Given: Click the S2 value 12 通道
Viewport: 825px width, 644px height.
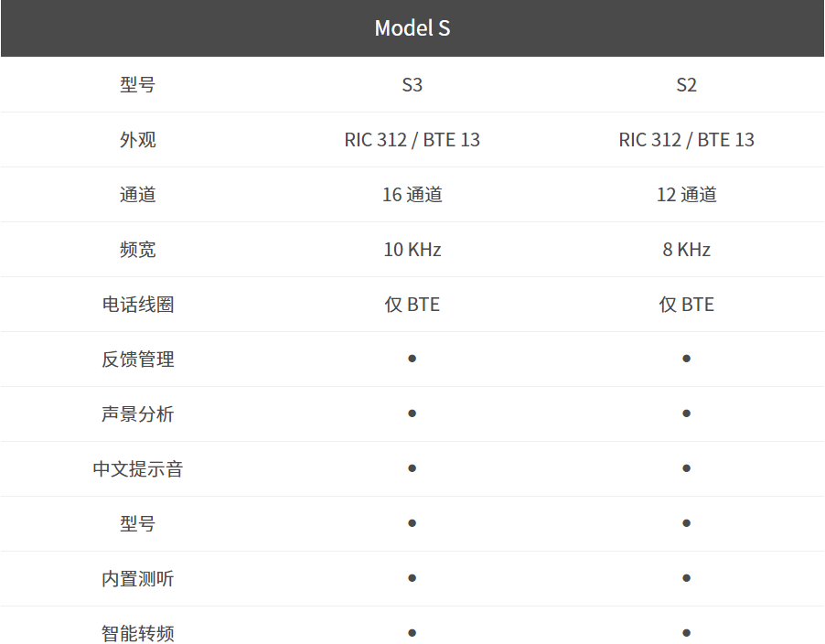Looking at the screenshot, I should pos(686,195).
